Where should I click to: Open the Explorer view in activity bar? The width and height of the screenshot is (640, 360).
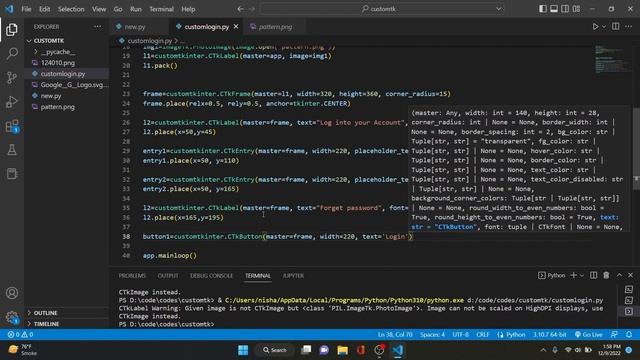pos(12,29)
